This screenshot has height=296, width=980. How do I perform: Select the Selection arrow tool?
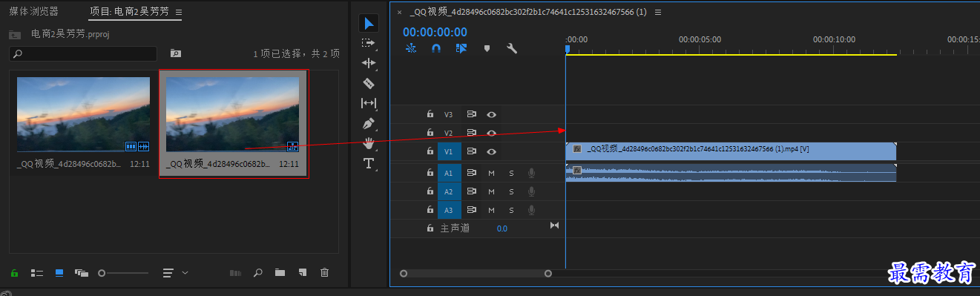[x=369, y=23]
